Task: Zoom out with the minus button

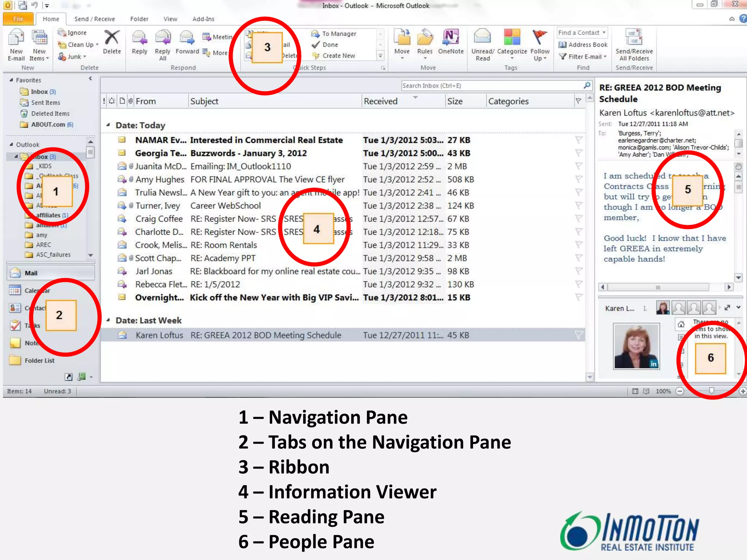Action: pos(680,391)
